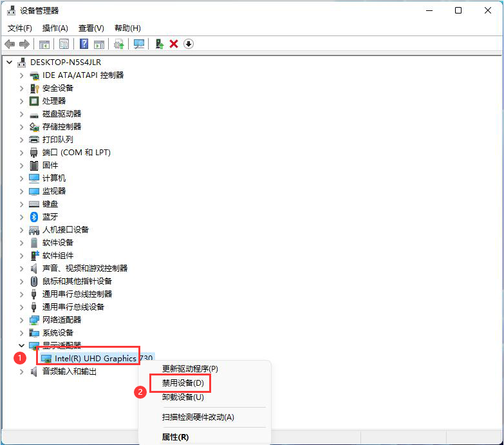Select the 磁盘驱动器 tree row label
The height and width of the screenshot is (445, 504).
62,114
